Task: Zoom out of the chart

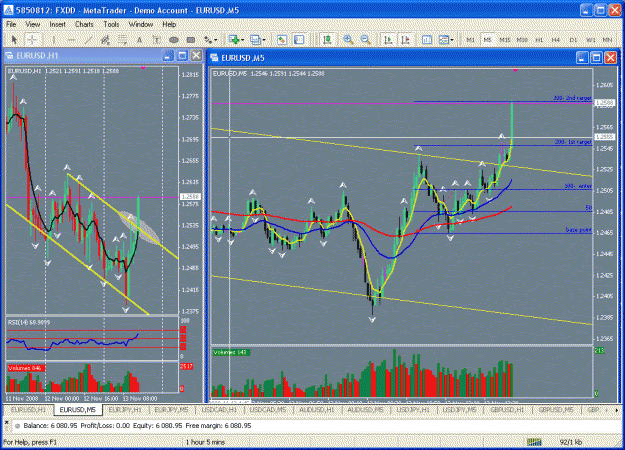Action: click(365, 39)
